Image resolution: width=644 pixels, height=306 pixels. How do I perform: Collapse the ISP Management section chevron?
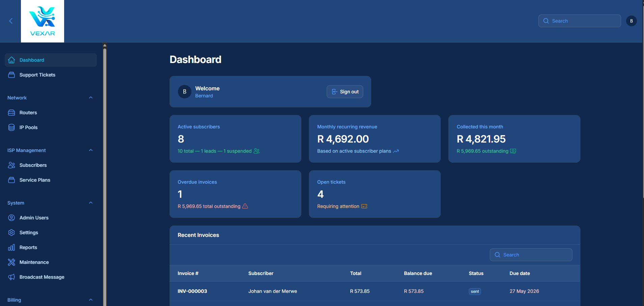click(x=91, y=150)
